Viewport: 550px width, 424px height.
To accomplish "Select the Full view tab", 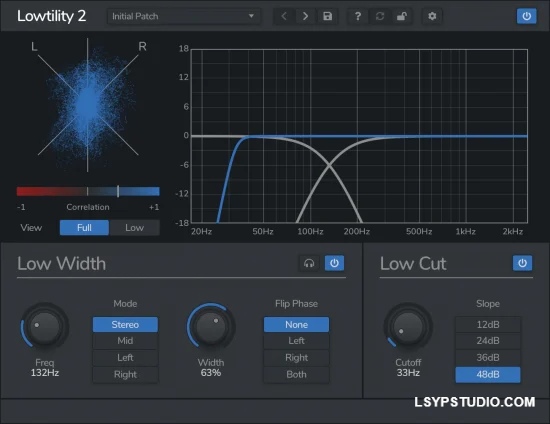I will click(x=84, y=228).
